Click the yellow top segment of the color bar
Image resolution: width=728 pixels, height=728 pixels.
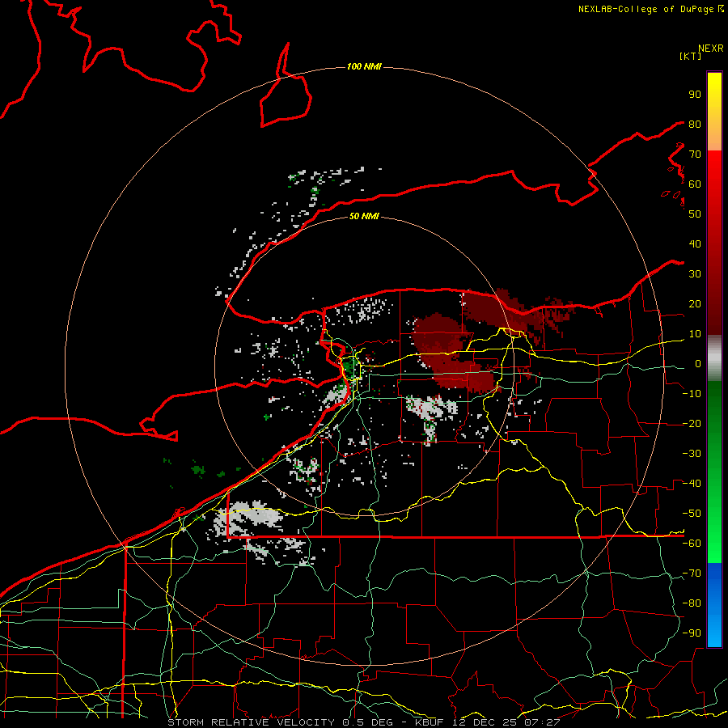714,112
